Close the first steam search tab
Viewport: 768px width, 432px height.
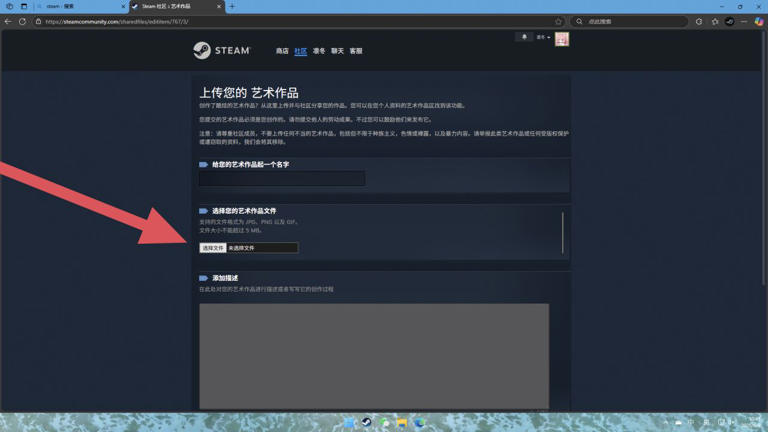coord(123,6)
